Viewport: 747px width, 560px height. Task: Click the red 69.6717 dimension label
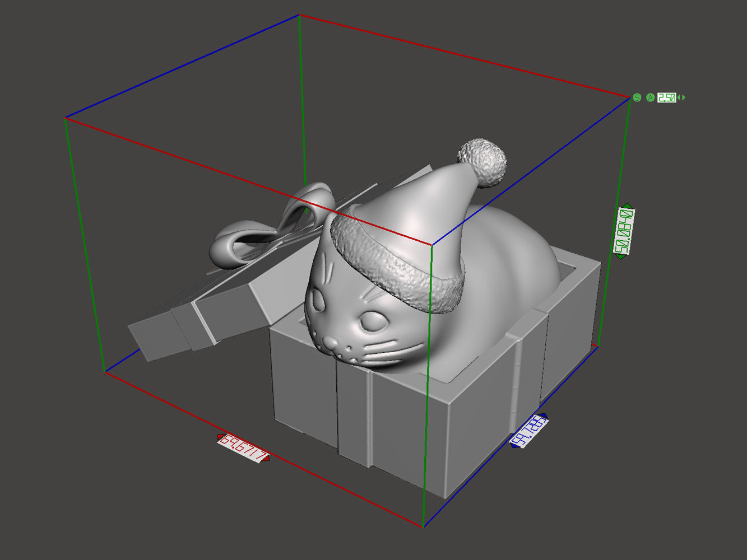[x=243, y=448]
